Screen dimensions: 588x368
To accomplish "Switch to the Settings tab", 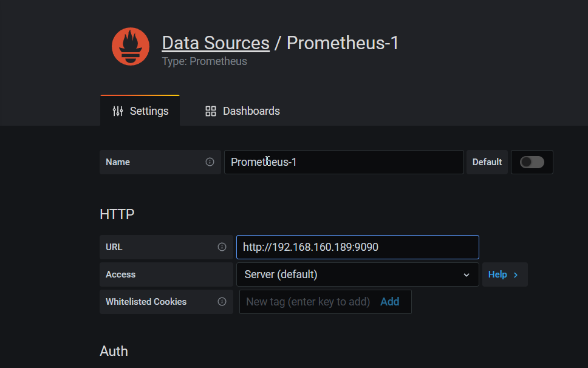I will tap(140, 111).
